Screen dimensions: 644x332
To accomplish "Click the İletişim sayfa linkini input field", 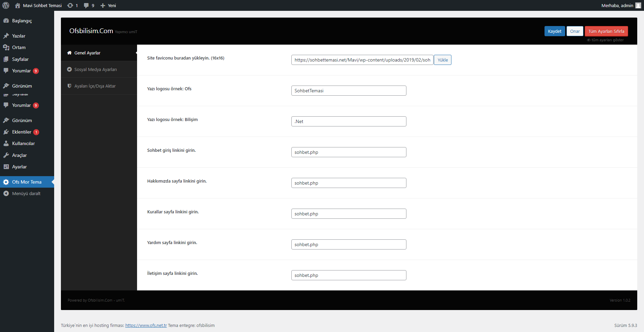I will point(349,275).
